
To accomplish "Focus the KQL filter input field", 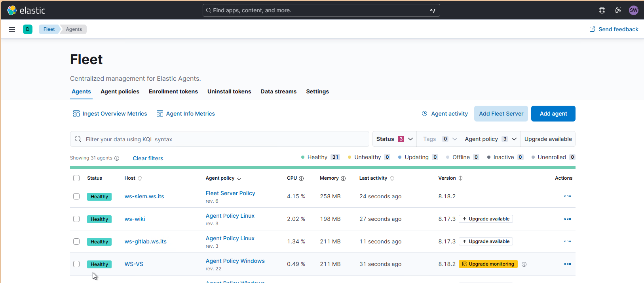I will pyautogui.click(x=220, y=139).
